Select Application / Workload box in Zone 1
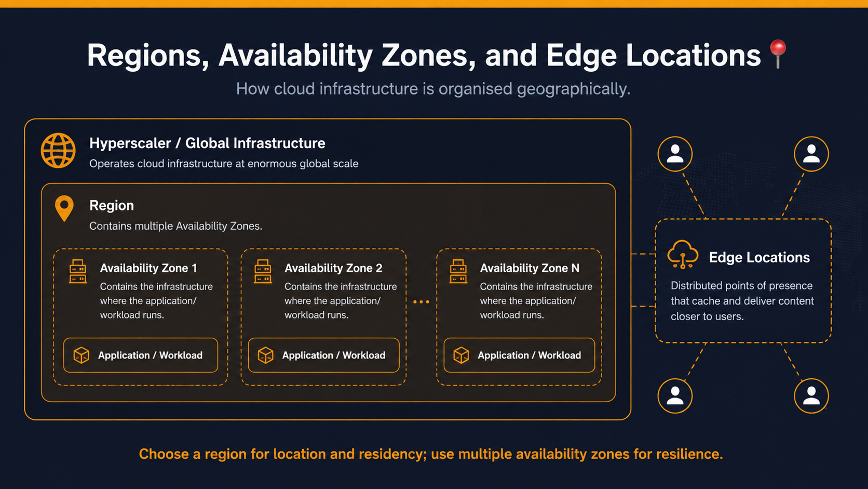Image resolution: width=868 pixels, height=489 pixels. click(x=141, y=355)
